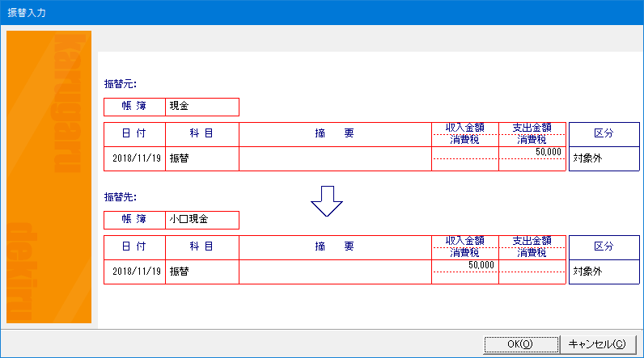Image resolution: width=644 pixels, height=358 pixels.
Task: Click source table 日付 header
Action: 135,134
